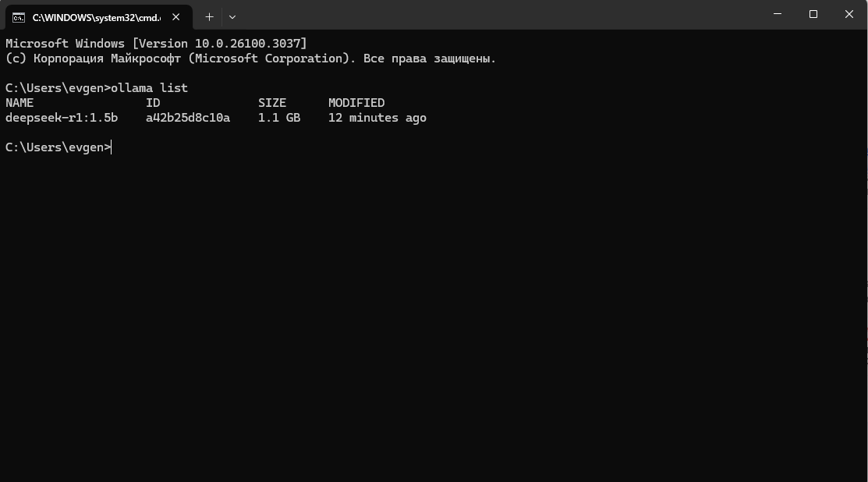The height and width of the screenshot is (482, 868).
Task: Minimize the terminal window
Action: click(778, 14)
